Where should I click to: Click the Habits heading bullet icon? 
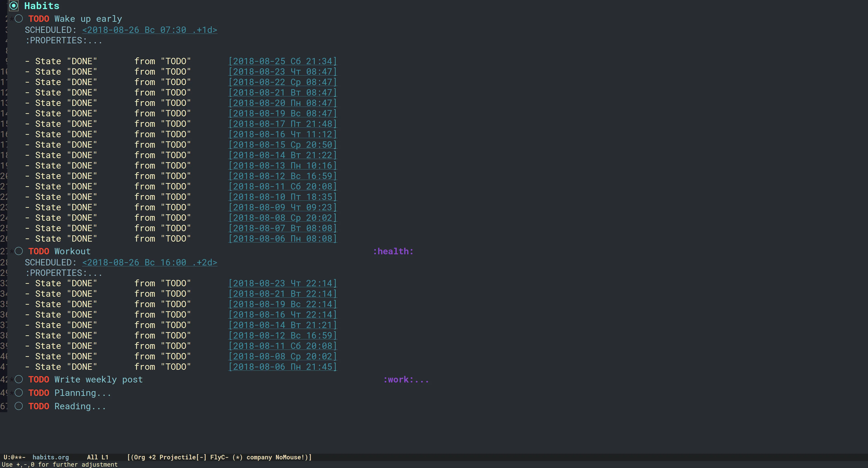coord(13,6)
